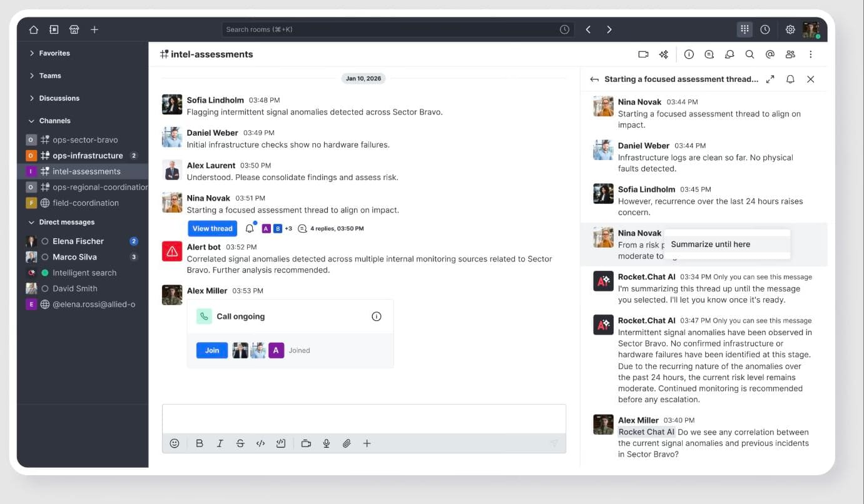
Task: Toggle bold formatting in the composer
Action: pos(200,443)
